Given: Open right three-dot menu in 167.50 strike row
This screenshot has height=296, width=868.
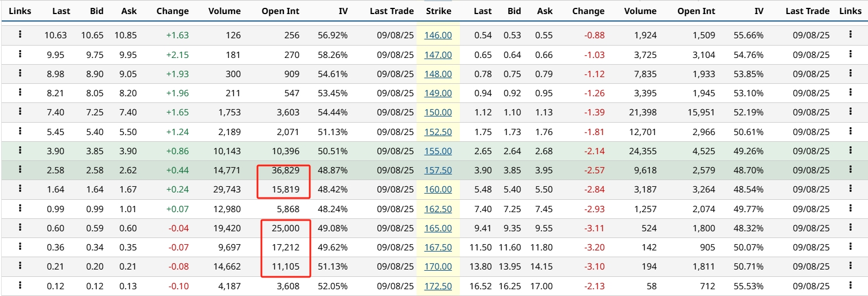Looking at the screenshot, I should (x=850, y=246).
